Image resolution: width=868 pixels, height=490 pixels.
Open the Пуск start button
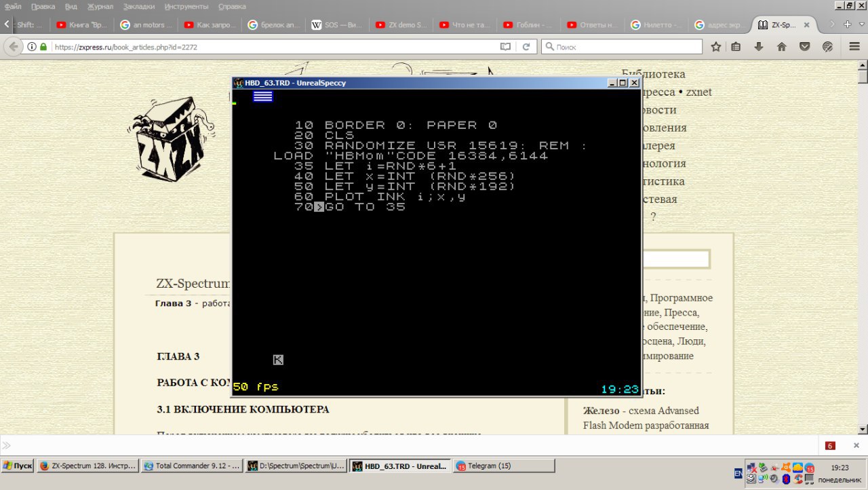coord(18,466)
